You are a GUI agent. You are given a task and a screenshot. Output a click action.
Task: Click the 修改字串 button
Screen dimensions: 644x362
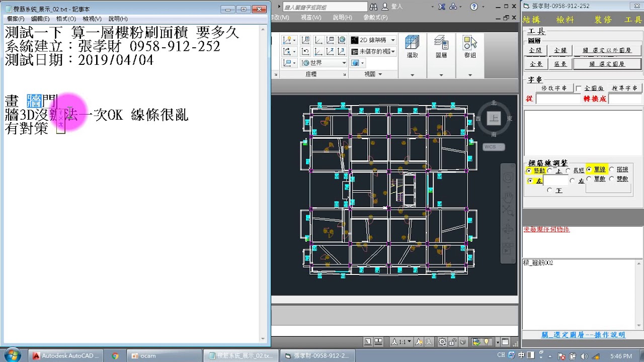[x=553, y=88]
